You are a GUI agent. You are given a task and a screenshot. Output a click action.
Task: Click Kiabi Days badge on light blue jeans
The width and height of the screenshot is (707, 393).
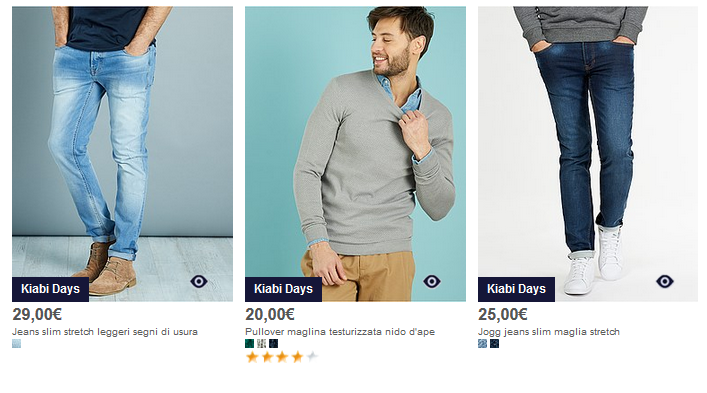pos(50,289)
